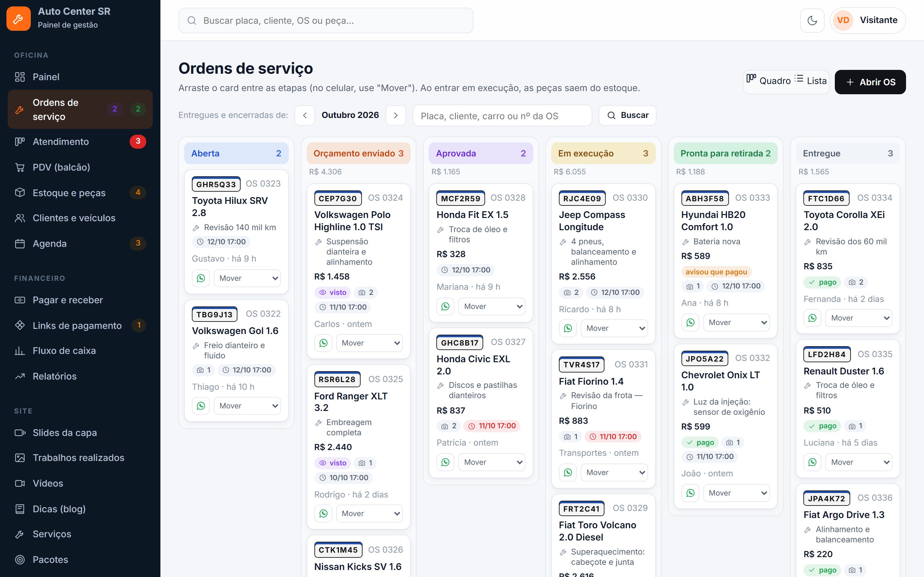Viewport: 924px width, 577px height.
Task: Click the WhatsApp icon on Renault Duster card
Action: click(x=812, y=462)
